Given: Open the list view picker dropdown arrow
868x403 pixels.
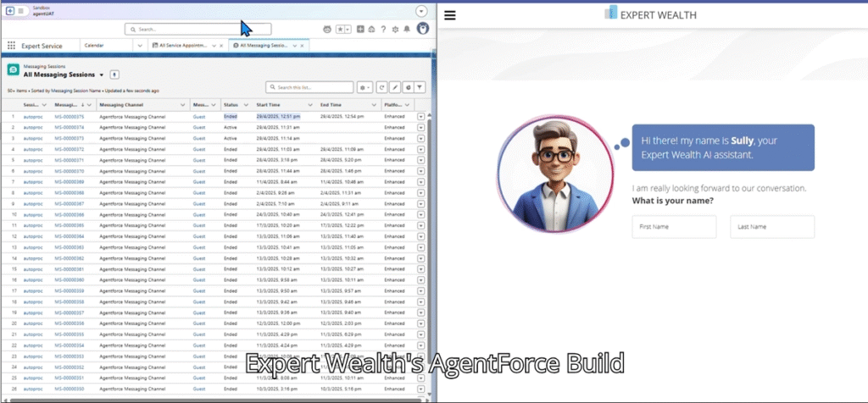Looking at the screenshot, I should click(x=102, y=75).
